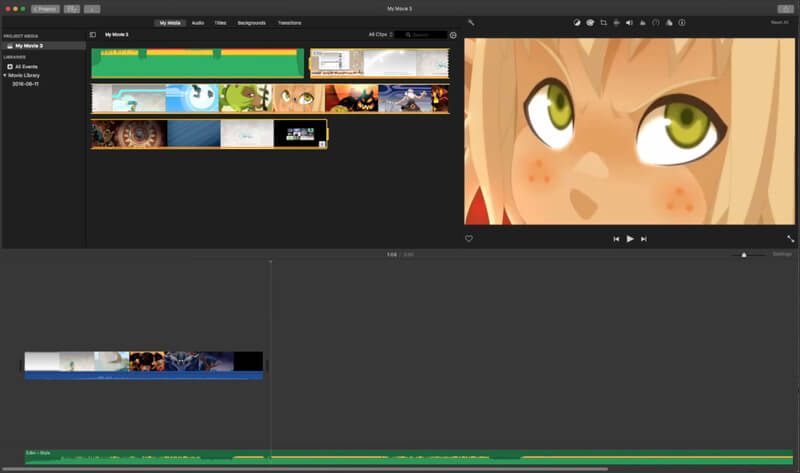This screenshot has height=473, width=800.
Task: Select the 2016-08-11 event
Action: [25, 84]
